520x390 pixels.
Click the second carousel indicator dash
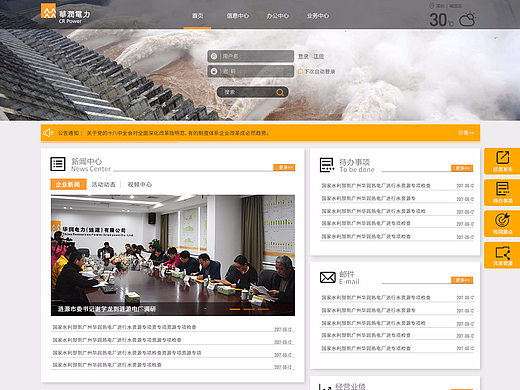pos(249,309)
